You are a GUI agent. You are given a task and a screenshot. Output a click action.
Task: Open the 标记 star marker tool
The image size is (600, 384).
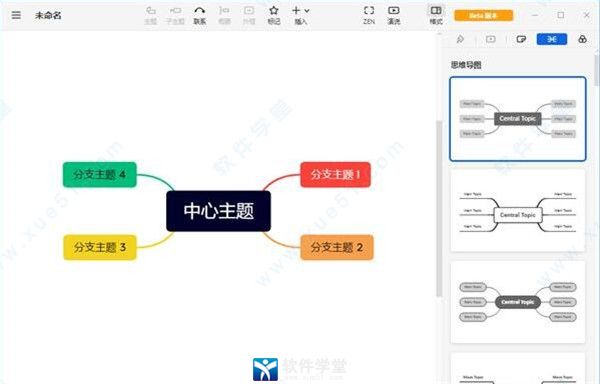coord(274,15)
